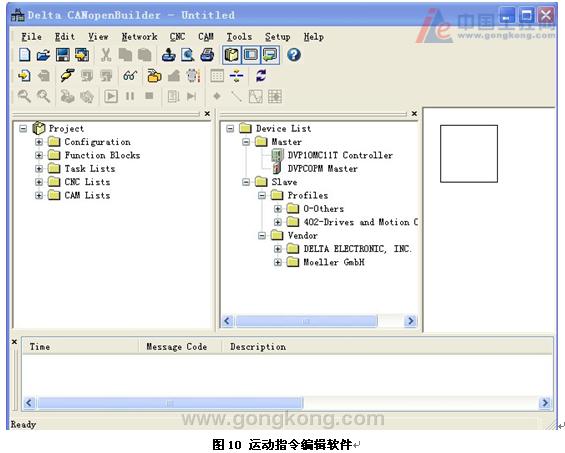Open the CAM menu
Image resolution: width=565 pixels, height=453 pixels.
click(206, 37)
